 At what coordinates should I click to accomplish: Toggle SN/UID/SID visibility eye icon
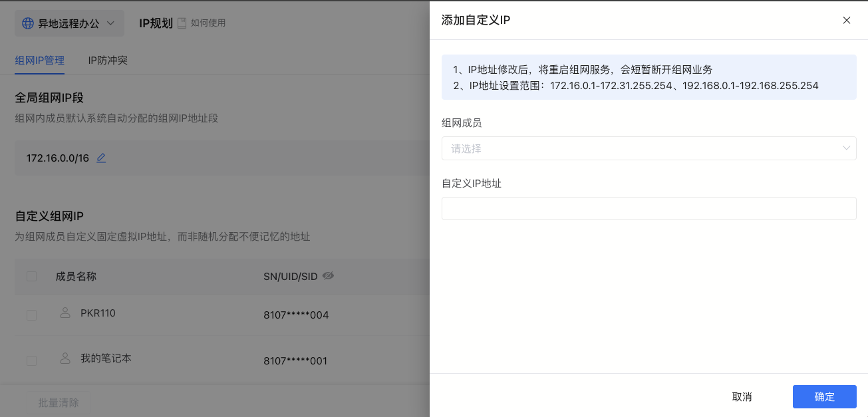328,276
